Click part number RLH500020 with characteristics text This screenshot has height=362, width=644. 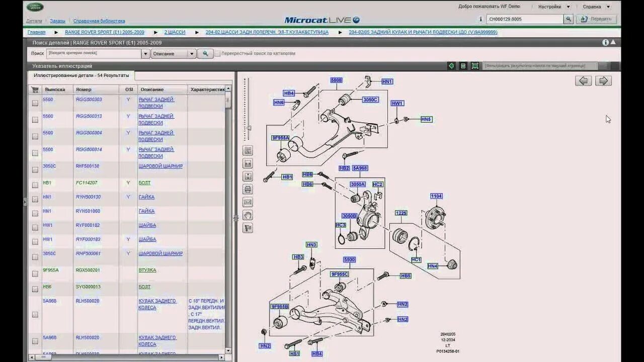pos(88,301)
